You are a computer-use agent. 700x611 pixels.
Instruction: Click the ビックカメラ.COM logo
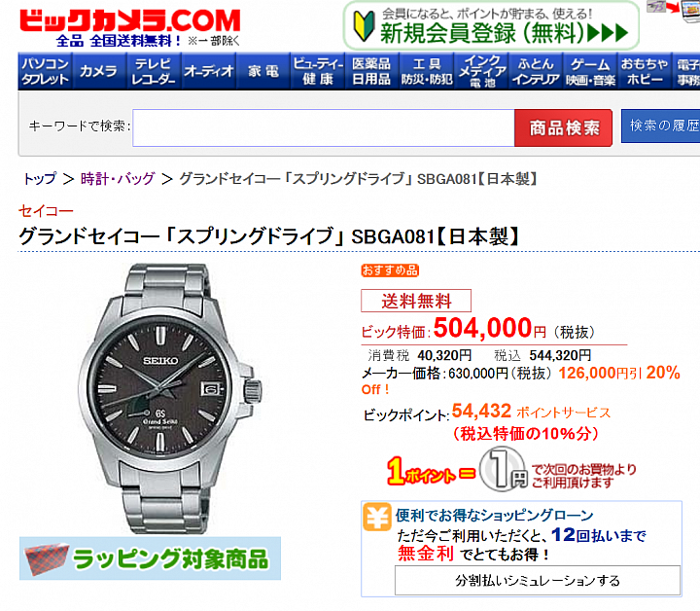[x=130, y=20]
